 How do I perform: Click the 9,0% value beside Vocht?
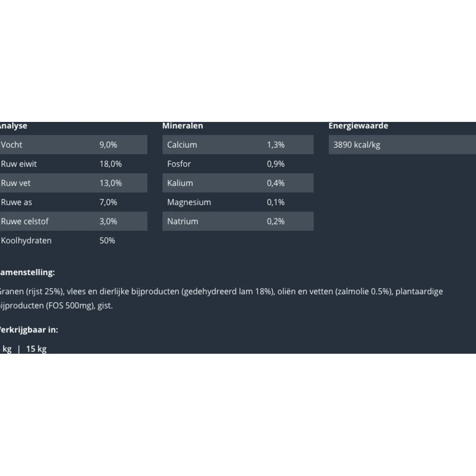pyautogui.click(x=108, y=145)
